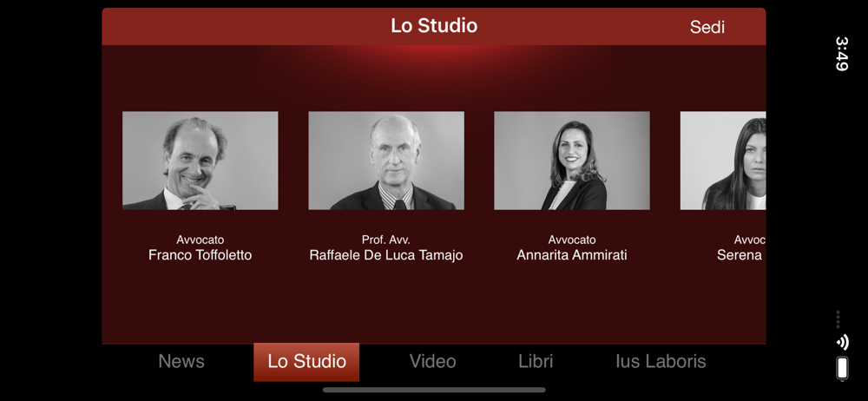This screenshot has height=401, width=868.
Task: Click the name Franco Toffoletto
Action: point(201,255)
